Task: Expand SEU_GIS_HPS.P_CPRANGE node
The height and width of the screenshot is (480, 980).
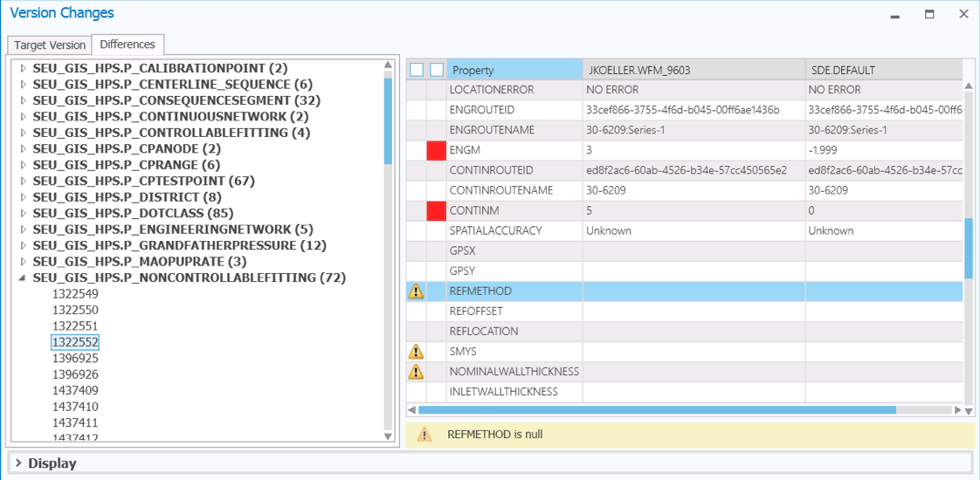Action: point(24,165)
